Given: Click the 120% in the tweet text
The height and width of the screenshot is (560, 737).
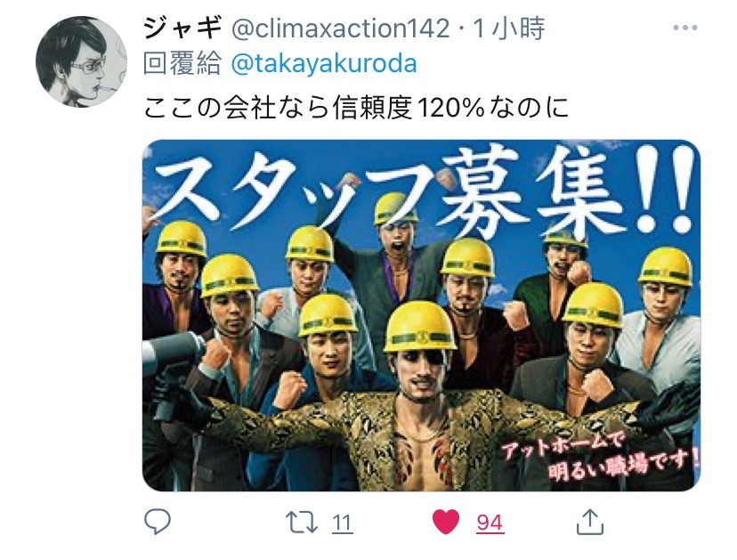Looking at the screenshot, I should point(449,108).
